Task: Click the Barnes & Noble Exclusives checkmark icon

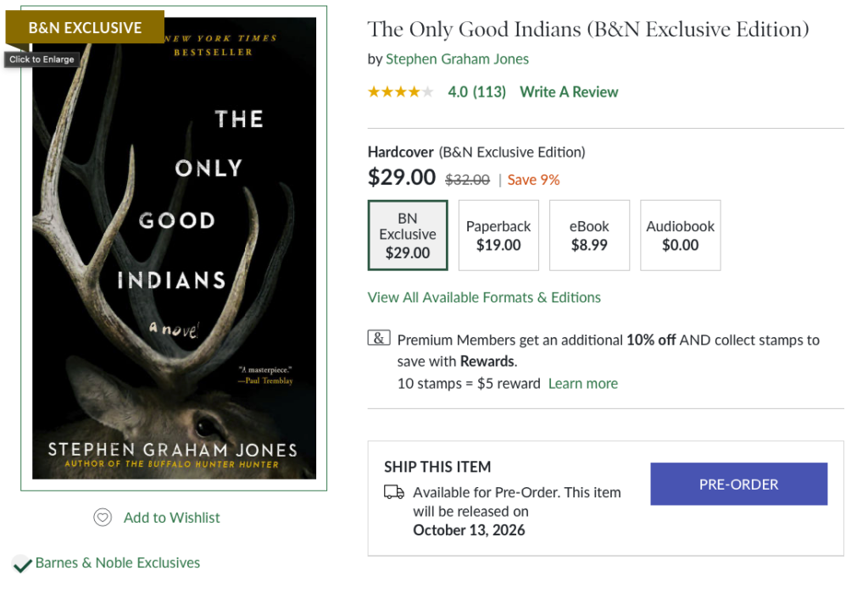Action: (22, 563)
